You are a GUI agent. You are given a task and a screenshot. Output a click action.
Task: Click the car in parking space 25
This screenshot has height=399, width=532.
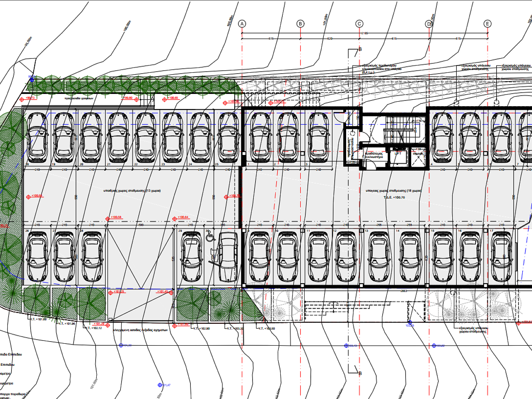[228, 137]
